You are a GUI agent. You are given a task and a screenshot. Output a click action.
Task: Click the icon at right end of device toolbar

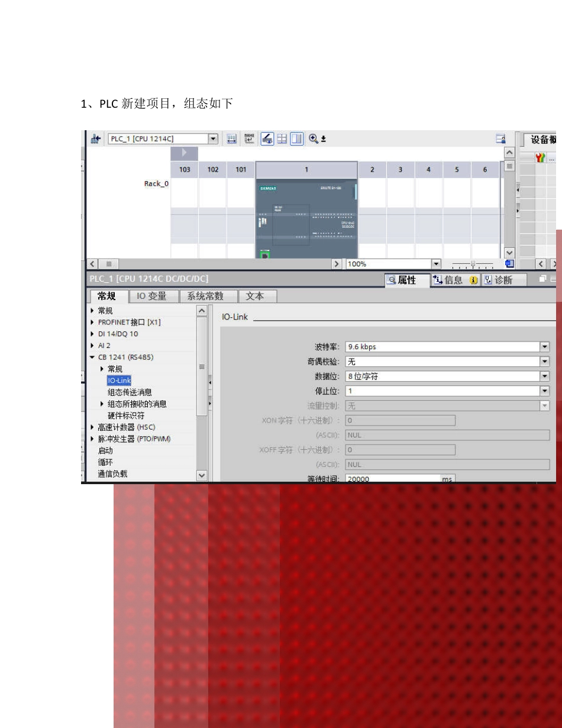(x=501, y=139)
